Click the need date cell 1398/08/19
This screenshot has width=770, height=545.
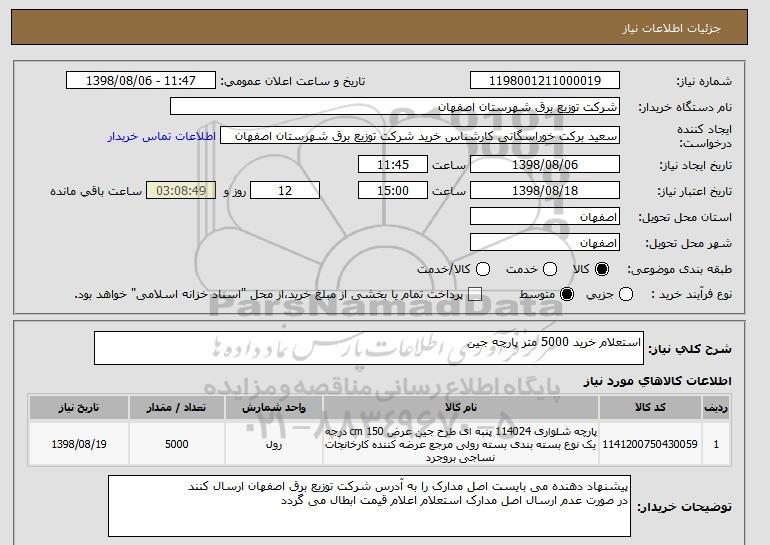point(79,444)
